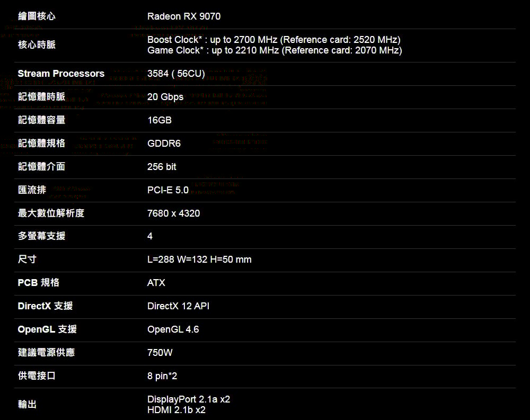Click the "DirectX 支援" label

pos(45,306)
